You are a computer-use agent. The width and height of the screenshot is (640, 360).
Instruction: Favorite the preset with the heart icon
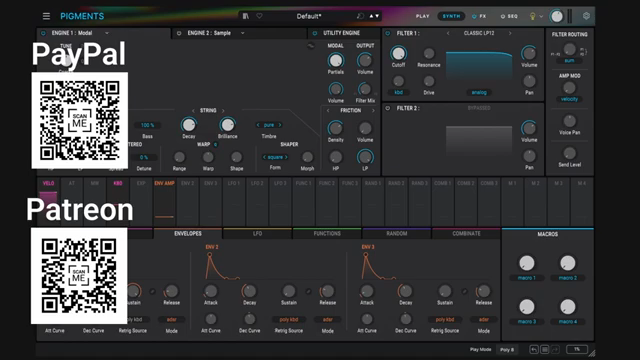tap(259, 16)
